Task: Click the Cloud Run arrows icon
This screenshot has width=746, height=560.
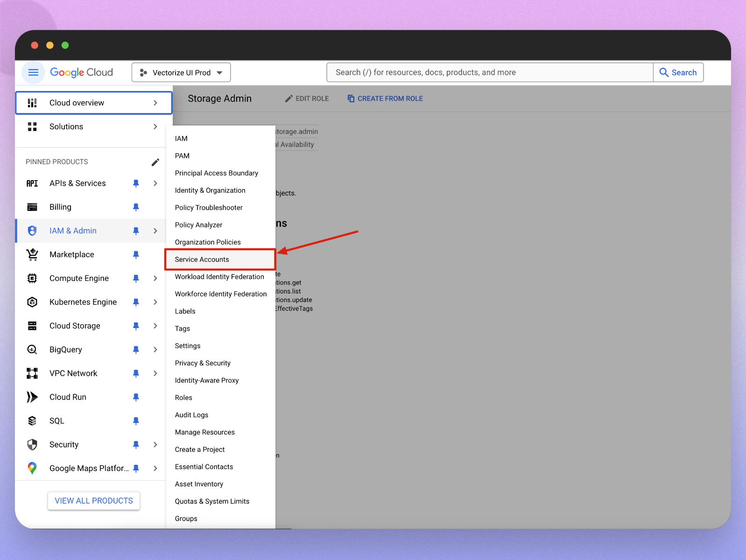Action: tap(32, 397)
